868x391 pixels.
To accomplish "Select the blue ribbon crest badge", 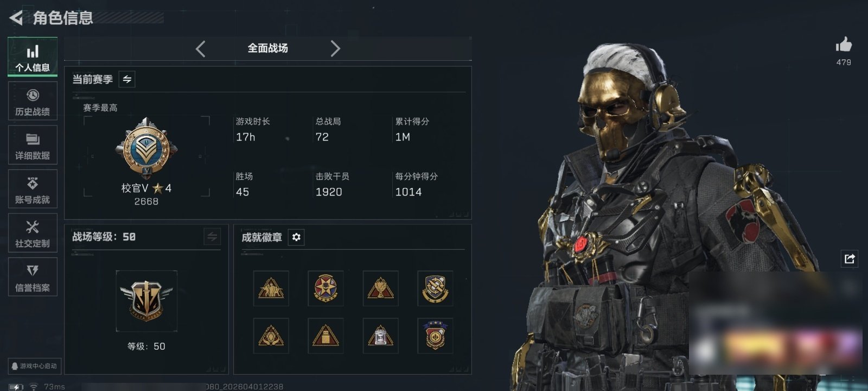I will (x=435, y=336).
